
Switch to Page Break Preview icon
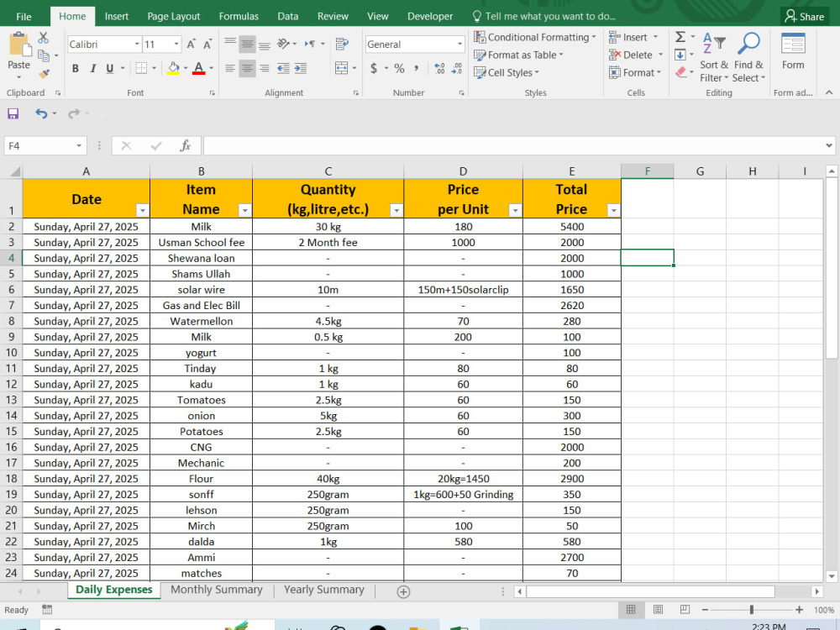click(684, 610)
